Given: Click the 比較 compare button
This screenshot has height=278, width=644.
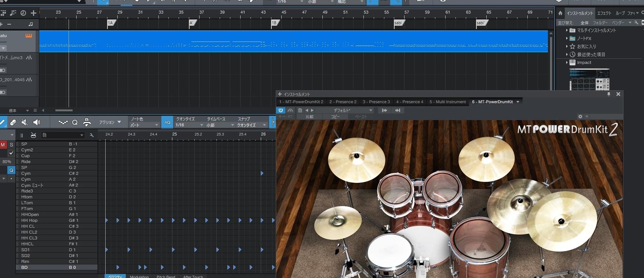Looking at the screenshot, I should [x=310, y=117].
